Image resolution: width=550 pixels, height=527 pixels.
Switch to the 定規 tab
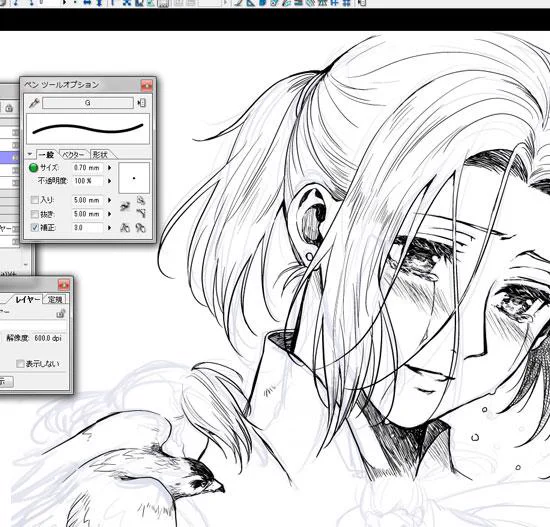pos(55,299)
